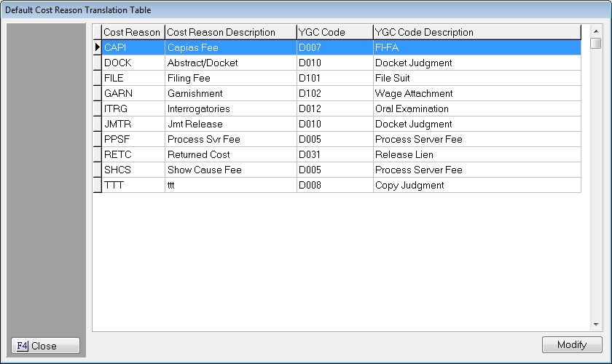Click the Modify button
Image resolution: width=612 pixels, height=364 pixels.
coord(572,345)
